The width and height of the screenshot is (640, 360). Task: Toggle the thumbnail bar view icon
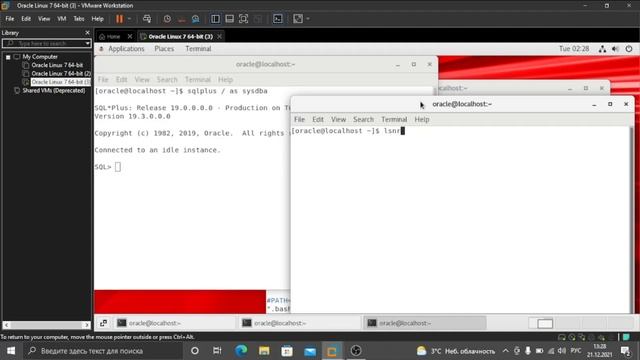tap(229, 19)
